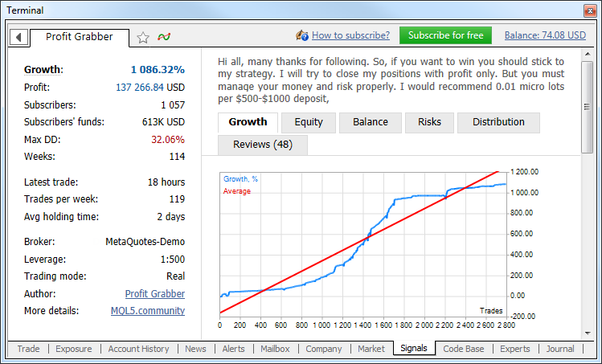This screenshot has height=364, width=602.
Task: Star the Profit Grabber signal as favorite
Action: [x=143, y=37]
